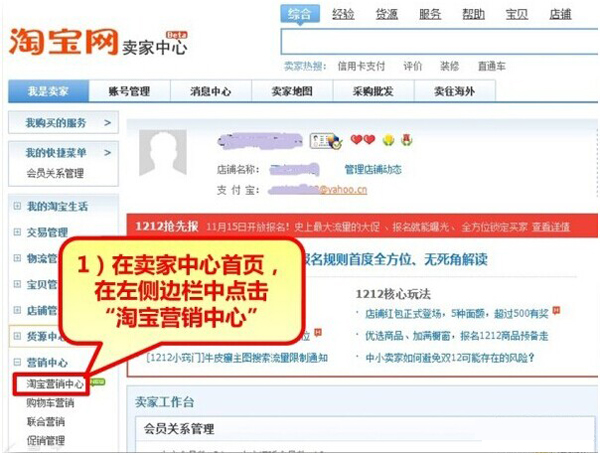The image size is (600, 455).
Task: Open the 我的快捷菜单 arrow menu
Action: tap(108, 153)
